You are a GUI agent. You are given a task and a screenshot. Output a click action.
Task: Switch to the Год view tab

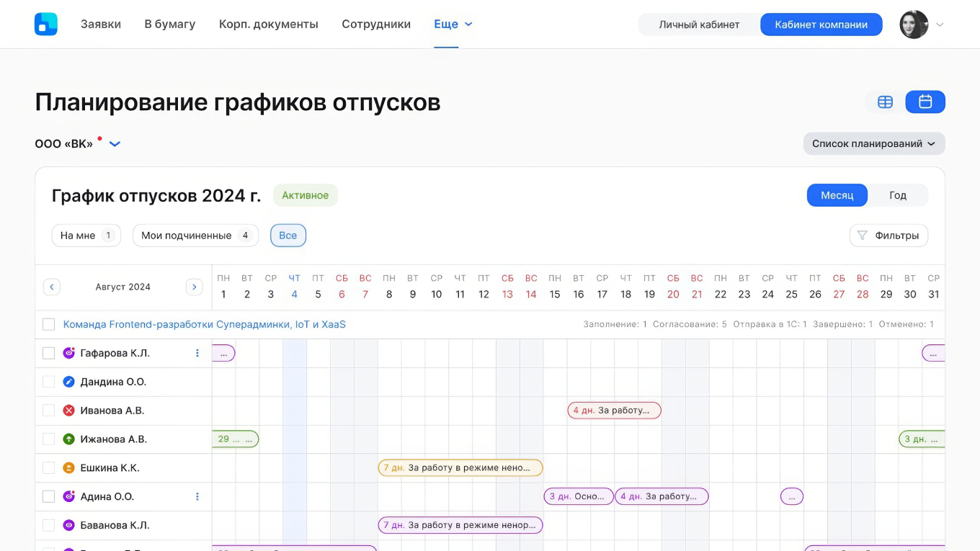click(x=898, y=194)
